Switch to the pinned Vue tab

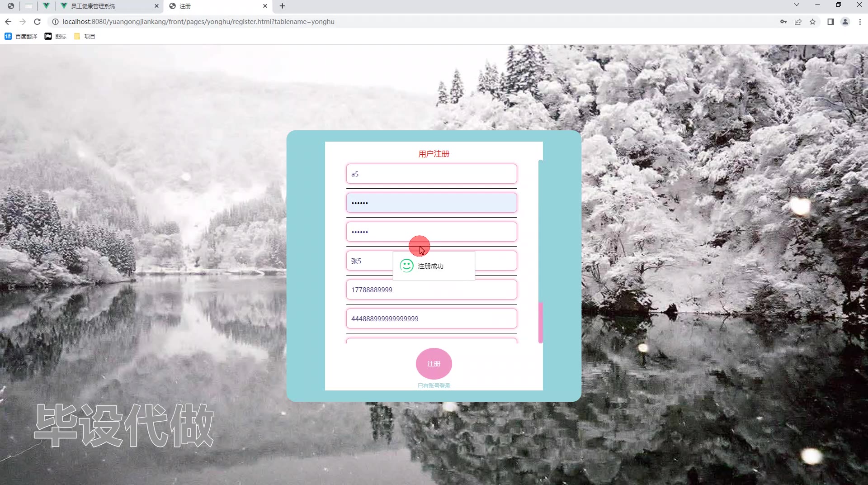point(46,6)
